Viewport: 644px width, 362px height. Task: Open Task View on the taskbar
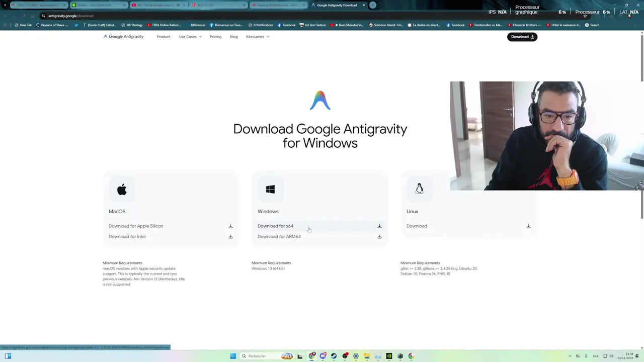pyautogui.click(x=300, y=356)
